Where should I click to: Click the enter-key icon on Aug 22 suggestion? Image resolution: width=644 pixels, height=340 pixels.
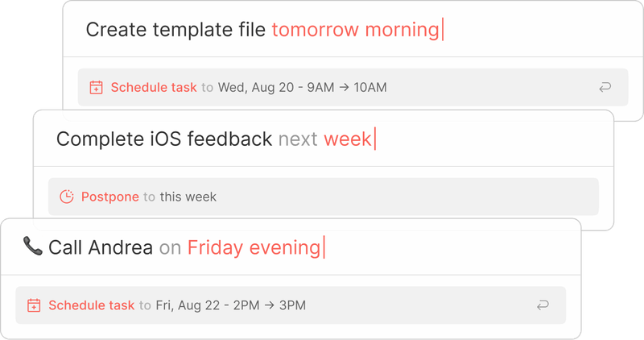pyautogui.click(x=543, y=305)
